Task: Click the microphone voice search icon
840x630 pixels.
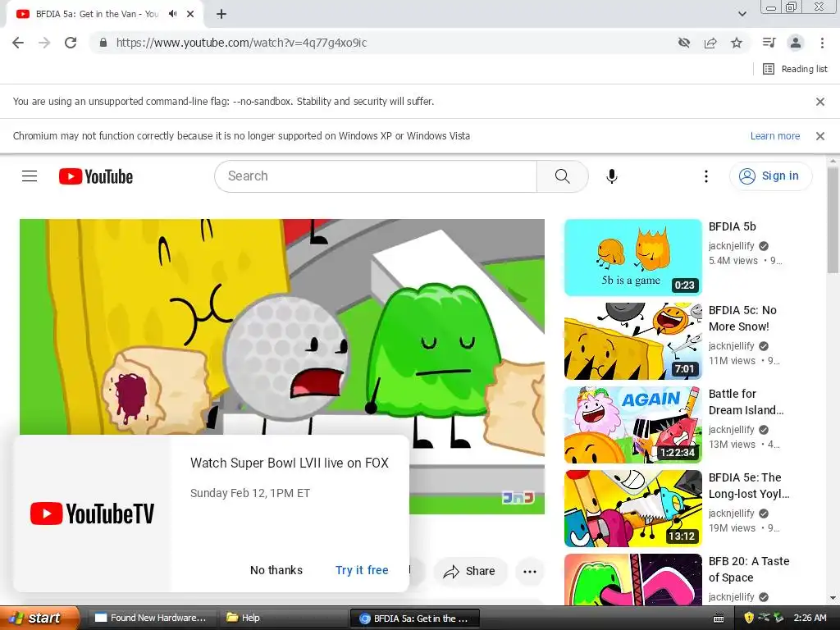Action: [x=612, y=176]
